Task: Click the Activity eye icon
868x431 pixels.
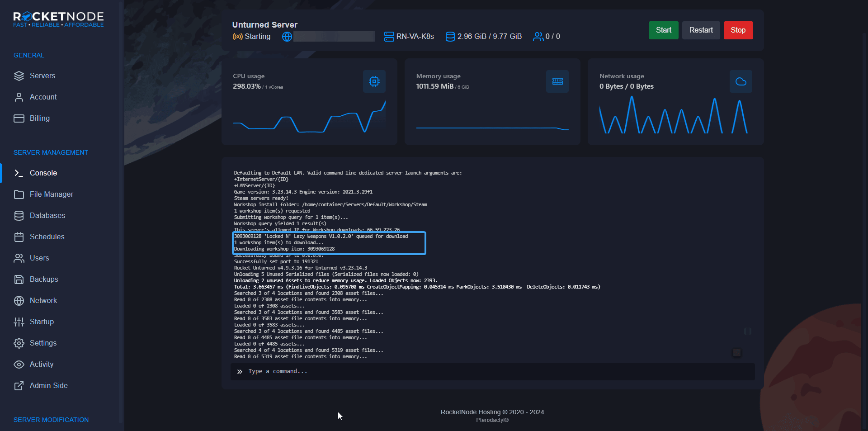Action: [x=19, y=365]
